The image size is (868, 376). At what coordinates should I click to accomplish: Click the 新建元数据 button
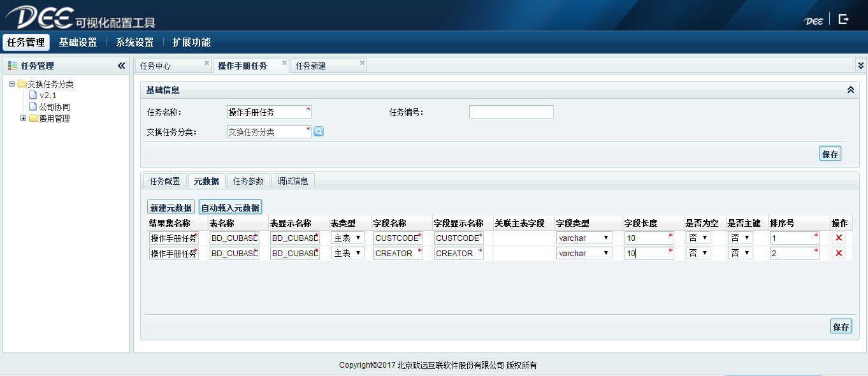[x=171, y=208]
